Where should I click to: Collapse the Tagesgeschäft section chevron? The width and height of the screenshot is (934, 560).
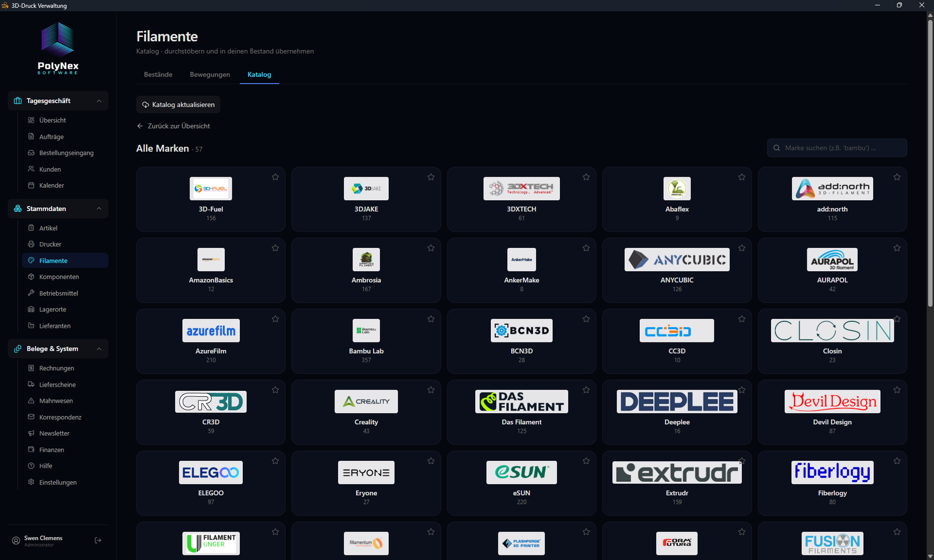coord(99,101)
